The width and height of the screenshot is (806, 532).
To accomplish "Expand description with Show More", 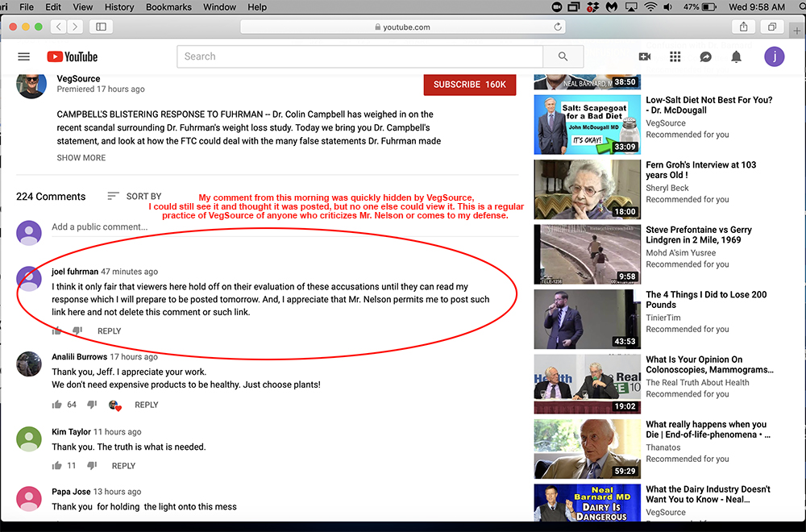I will (81, 158).
